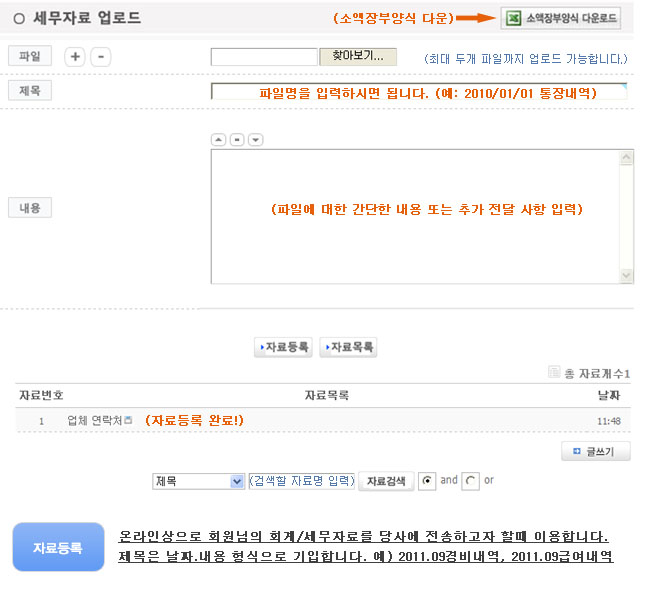Click the 제목 title input field
The height and width of the screenshot is (596, 645).
[x=418, y=92]
